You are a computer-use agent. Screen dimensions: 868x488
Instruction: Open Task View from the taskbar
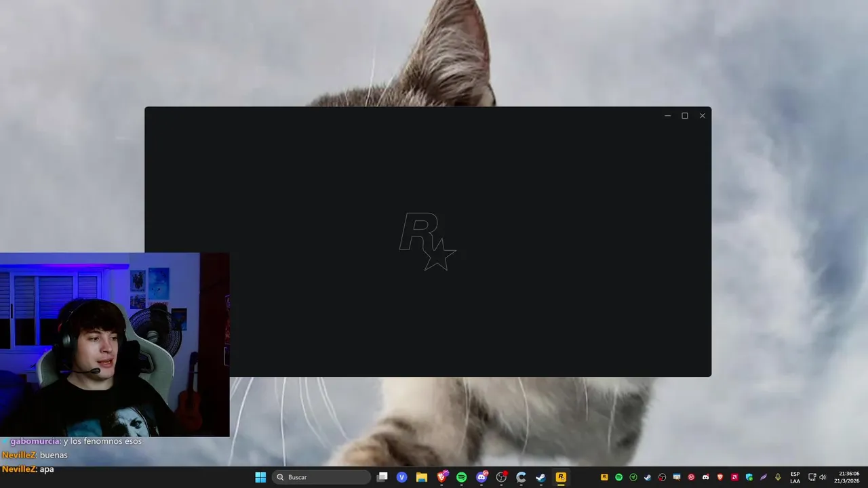pyautogui.click(x=382, y=477)
